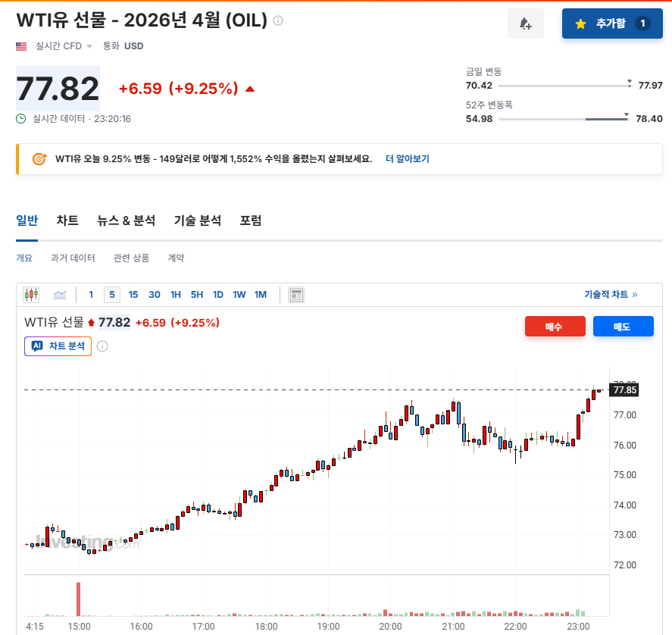Click the change value +6.59 (+9.25%) in the header
Viewport: 672px width, 635px height.
pyautogui.click(x=178, y=89)
